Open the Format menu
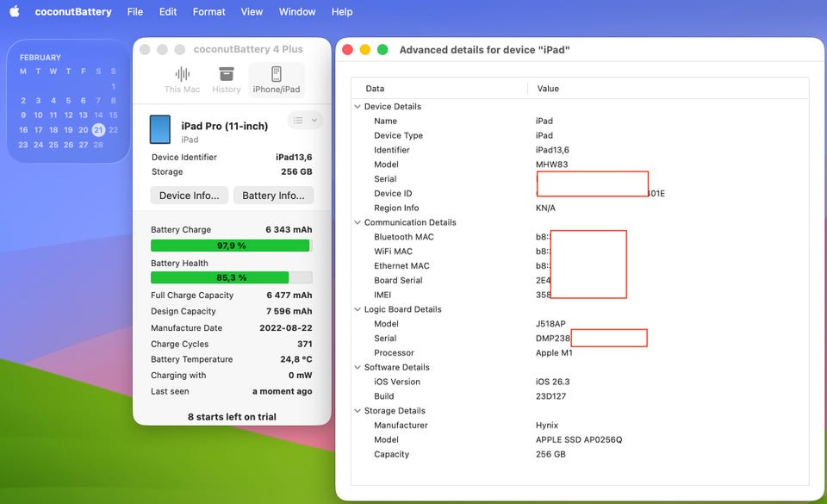Image resolution: width=827 pixels, height=504 pixels. point(208,11)
